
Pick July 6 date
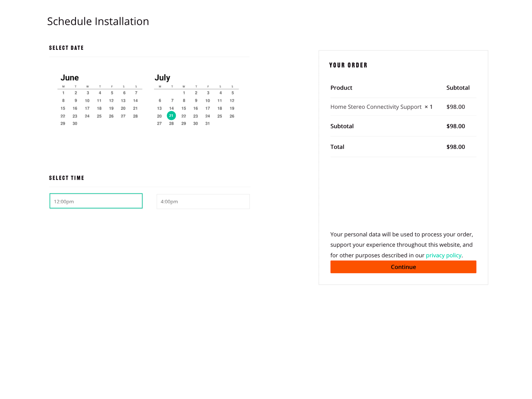coord(160,101)
